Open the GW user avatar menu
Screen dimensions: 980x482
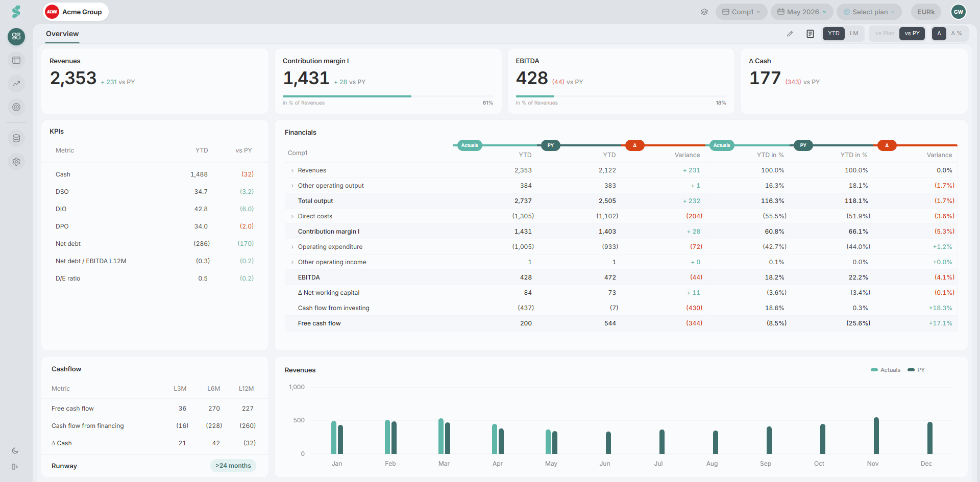[x=959, y=12]
